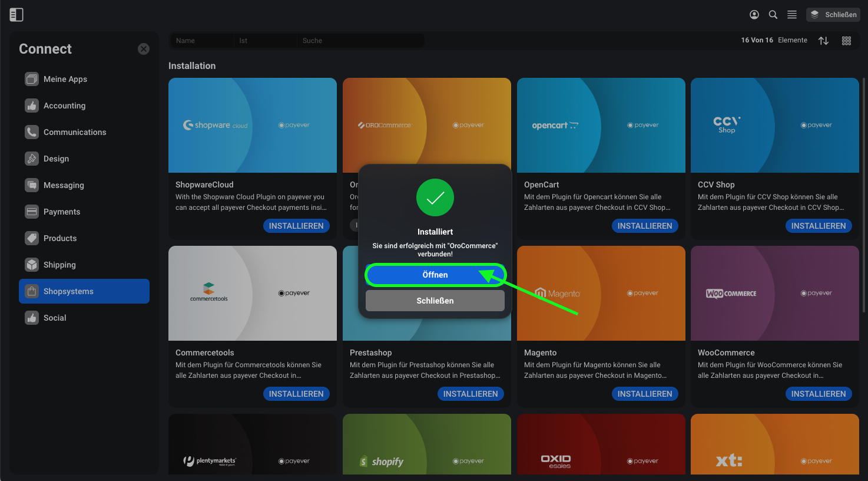Click the search magnifier icon

pyautogui.click(x=773, y=15)
